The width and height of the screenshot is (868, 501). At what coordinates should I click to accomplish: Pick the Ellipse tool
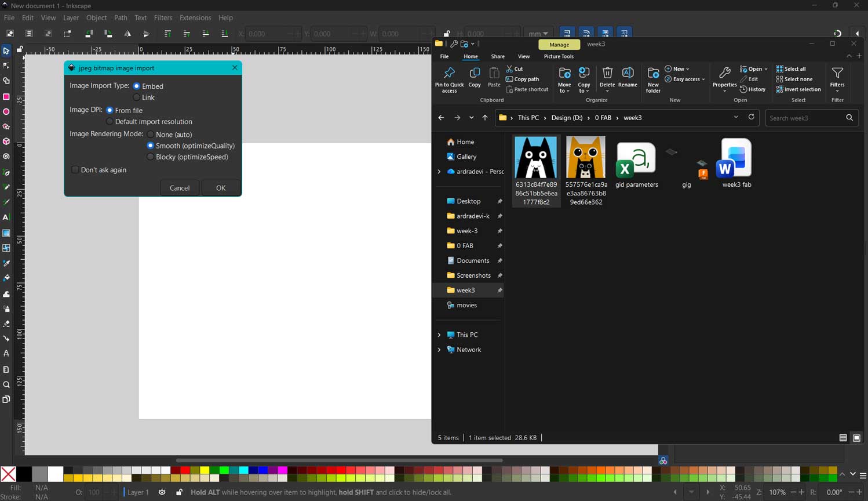coord(6,112)
